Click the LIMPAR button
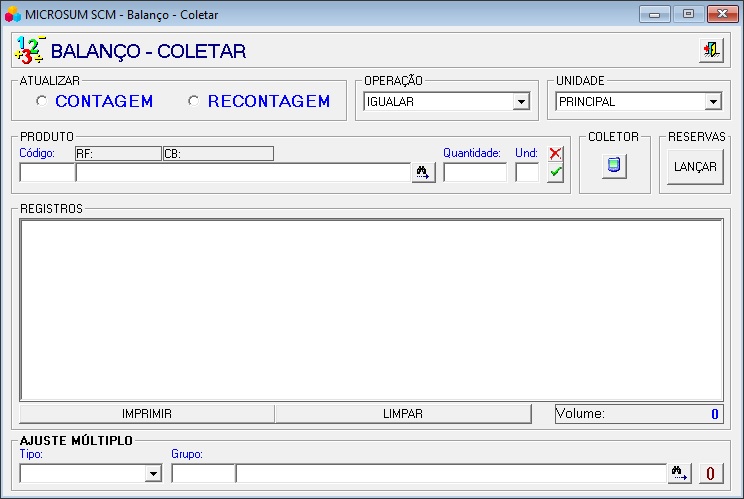This screenshot has width=744, height=499. [403, 414]
